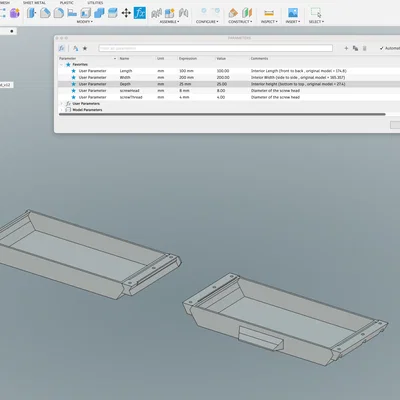Toggle favorite star for Depth parameter
Screen dimensions: 400x400
coord(74,84)
